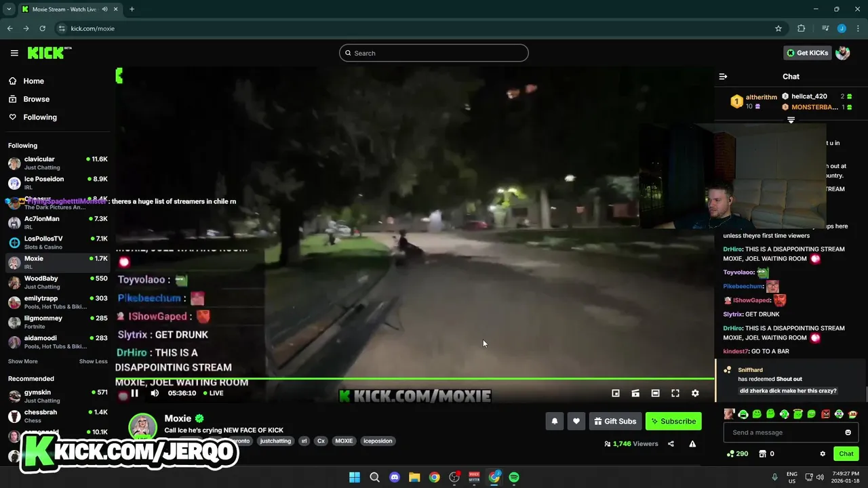Toggle theater mode
Screen dimensions: 868x488
point(655,393)
